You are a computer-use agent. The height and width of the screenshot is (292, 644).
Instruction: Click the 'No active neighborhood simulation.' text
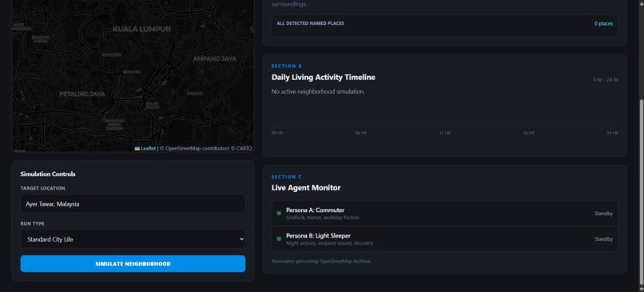coord(318,92)
